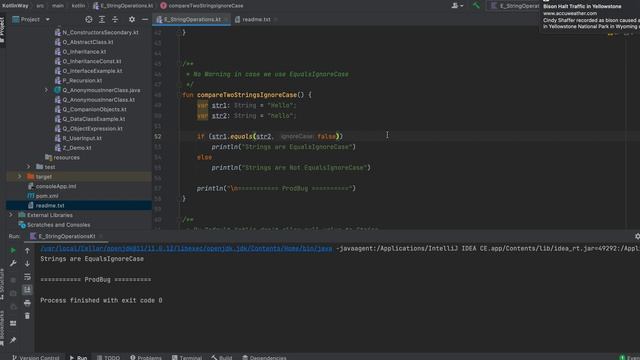Screen dimensions: 640x360
Task: Open Version Control tool window
Action: pos(36,358)
